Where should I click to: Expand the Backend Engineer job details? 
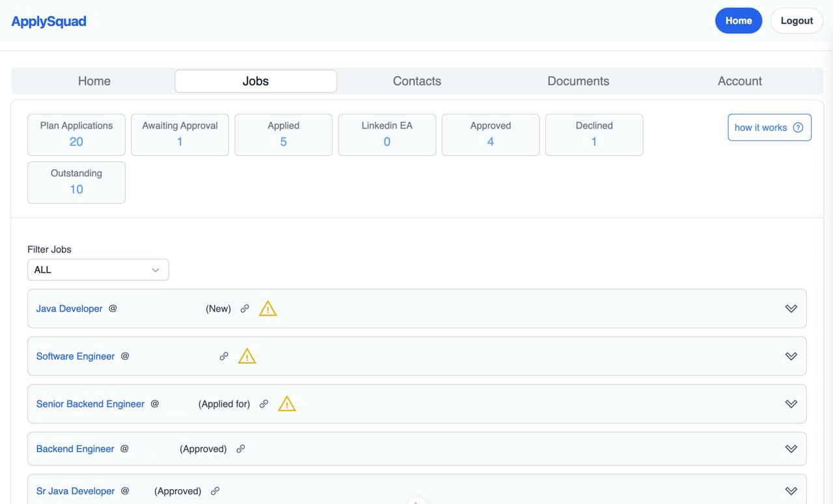[x=791, y=449]
